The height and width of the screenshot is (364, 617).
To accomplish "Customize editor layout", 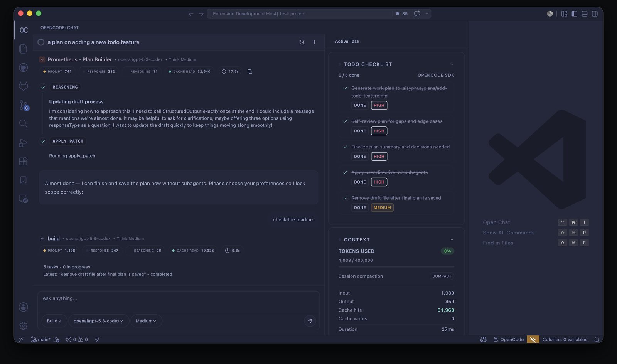I will coord(565,14).
